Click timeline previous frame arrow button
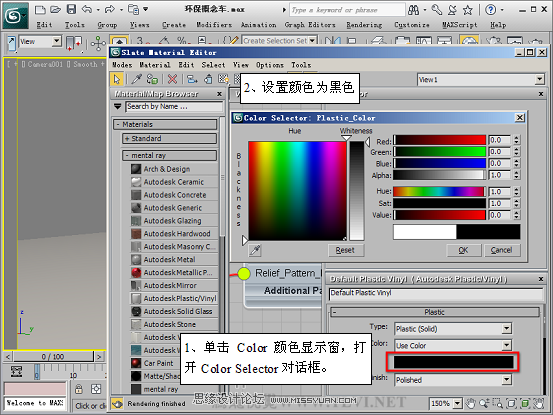 point(8,357)
